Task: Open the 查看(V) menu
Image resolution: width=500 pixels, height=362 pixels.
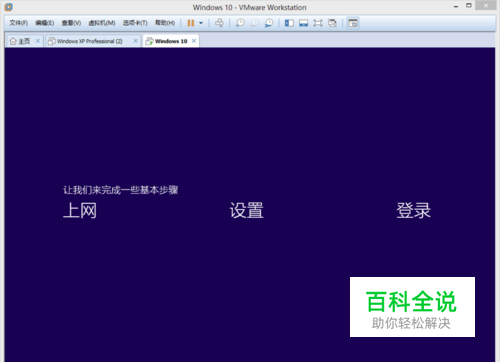Action: pyautogui.click(x=71, y=23)
